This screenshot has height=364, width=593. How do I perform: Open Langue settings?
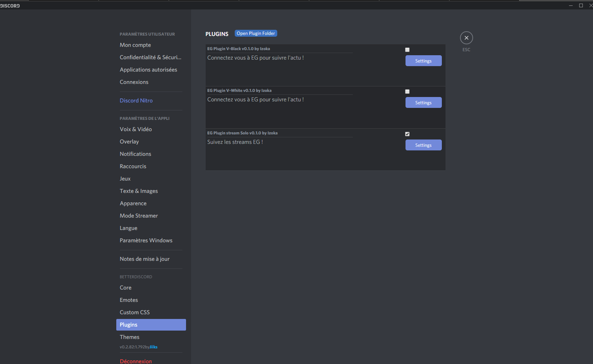click(151, 228)
